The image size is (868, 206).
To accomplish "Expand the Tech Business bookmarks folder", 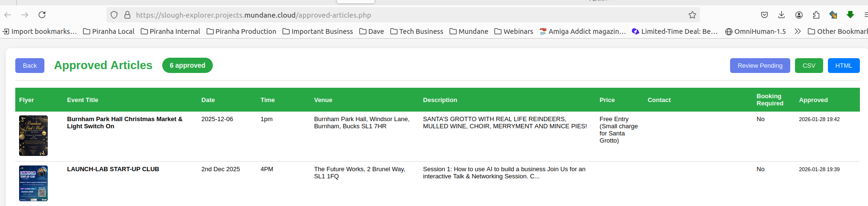I will click(x=417, y=31).
